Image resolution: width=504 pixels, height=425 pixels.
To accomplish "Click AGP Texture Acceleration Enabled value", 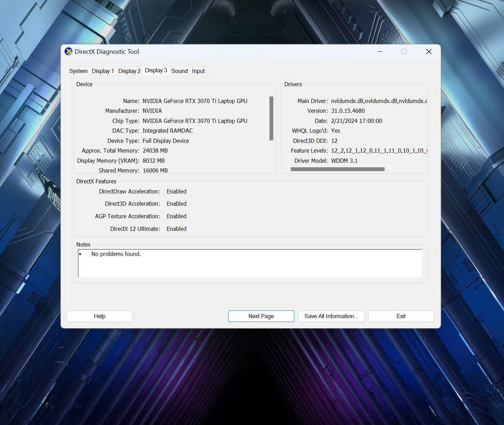I will tap(177, 216).
